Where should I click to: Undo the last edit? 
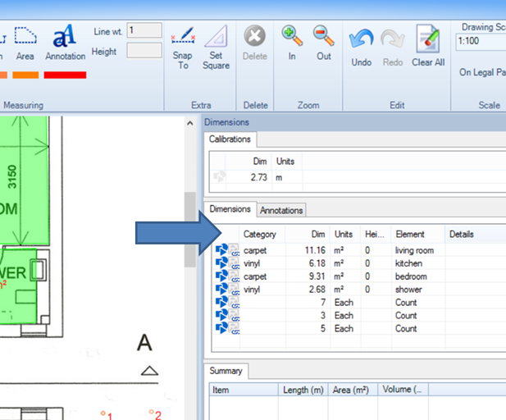coord(361,46)
